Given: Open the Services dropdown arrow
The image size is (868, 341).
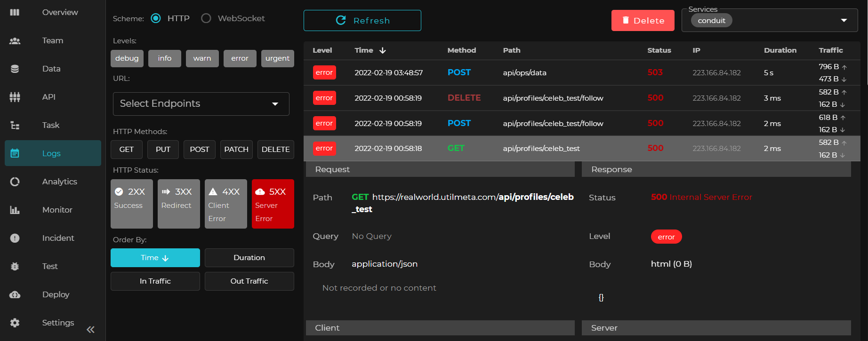Looking at the screenshot, I should point(844,20).
